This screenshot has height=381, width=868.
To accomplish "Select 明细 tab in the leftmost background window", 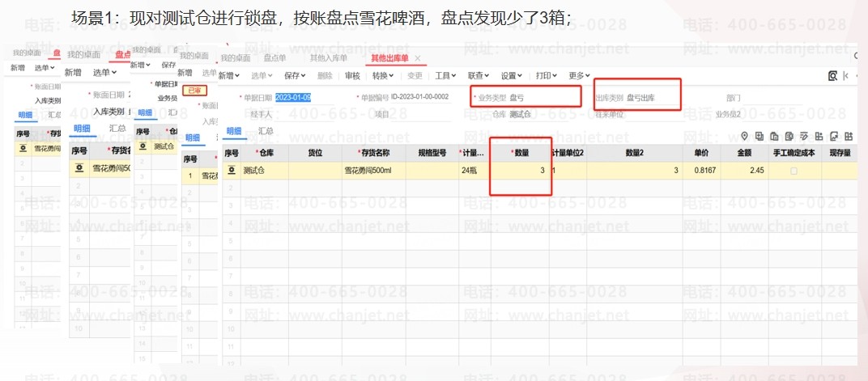I will [25, 115].
